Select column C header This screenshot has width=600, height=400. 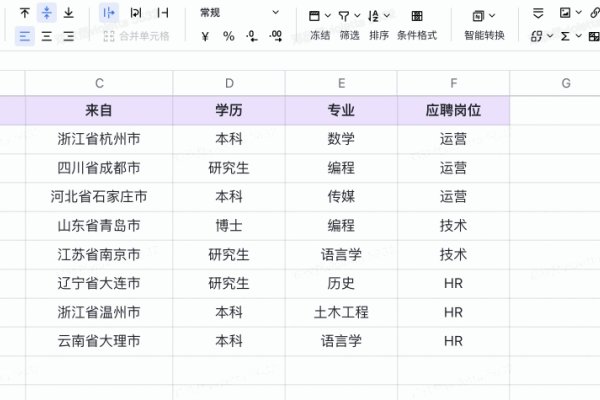tap(99, 83)
